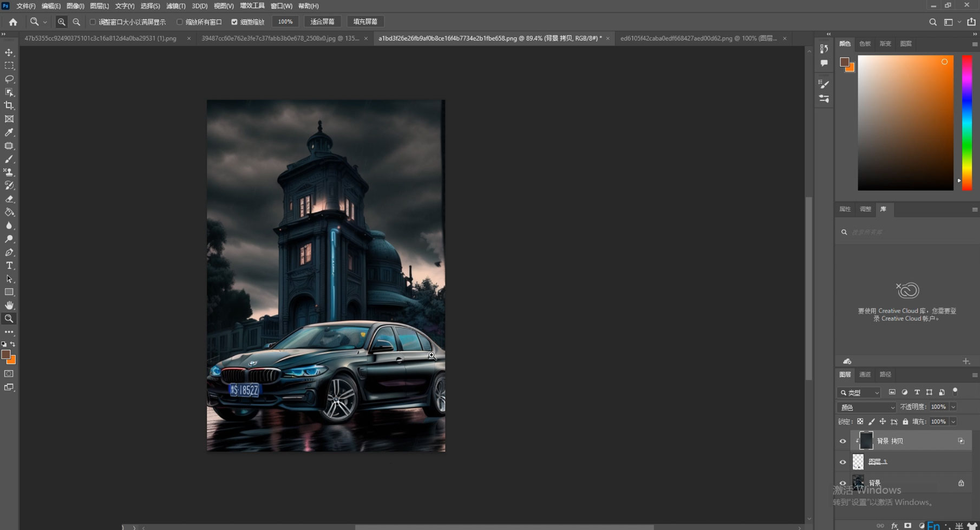Click the Home icon in options bar
The width and height of the screenshot is (980, 530).
pyautogui.click(x=13, y=22)
